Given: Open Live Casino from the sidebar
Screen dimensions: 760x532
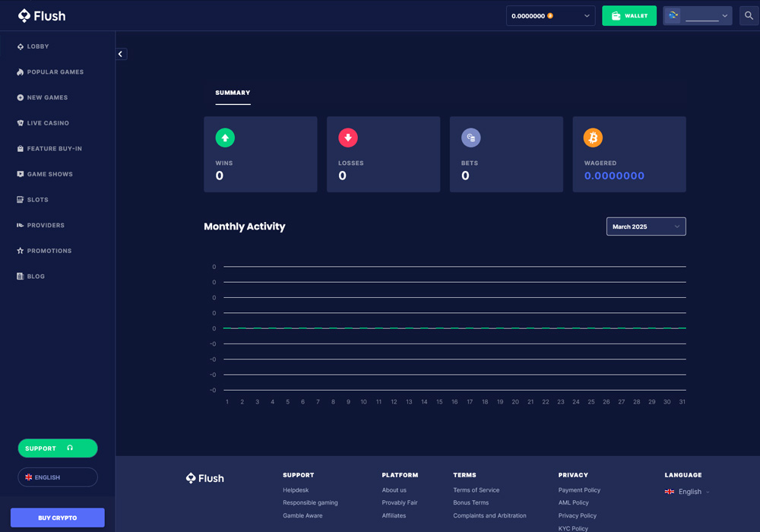Looking at the screenshot, I should click(48, 123).
